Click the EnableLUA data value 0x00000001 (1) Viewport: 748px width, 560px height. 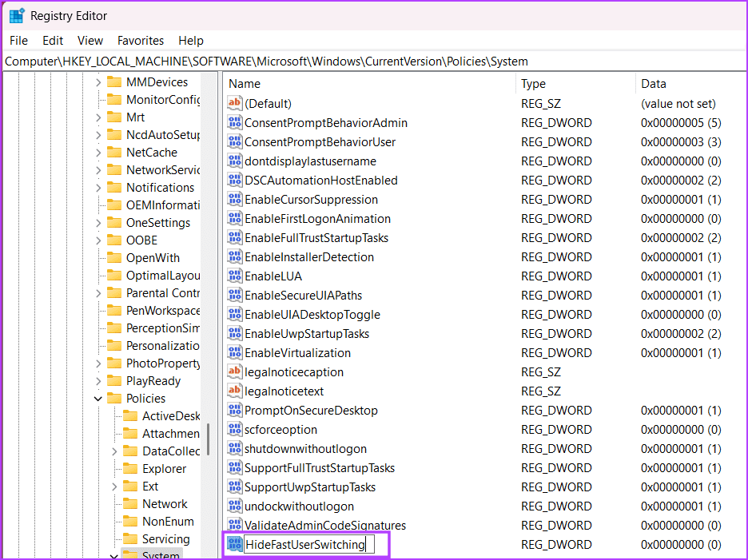click(x=681, y=276)
